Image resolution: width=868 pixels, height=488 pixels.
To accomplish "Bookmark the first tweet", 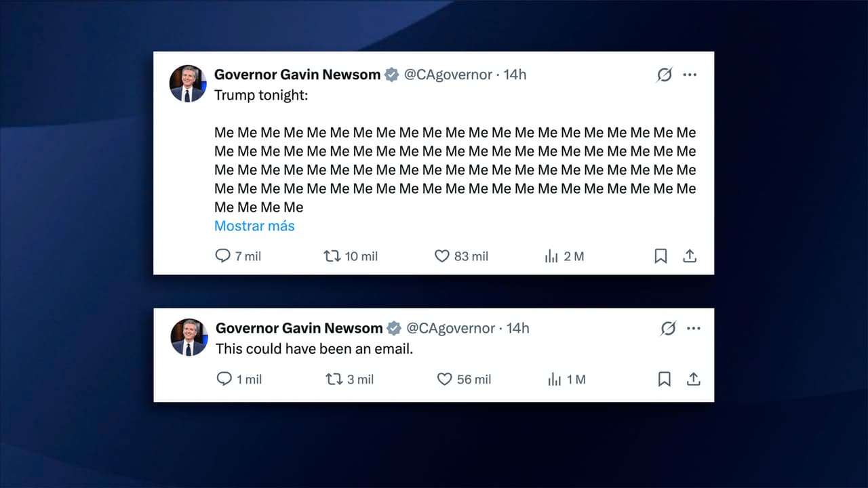I will point(661,256).
